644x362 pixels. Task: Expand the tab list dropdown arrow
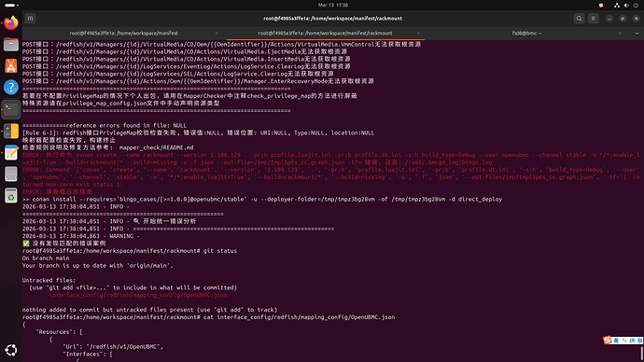click(637, 34)
